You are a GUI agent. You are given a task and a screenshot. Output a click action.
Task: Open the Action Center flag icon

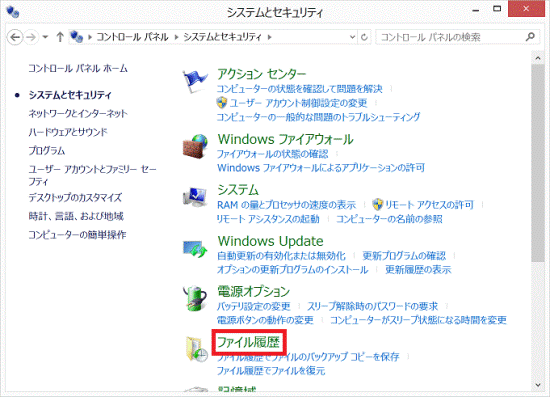click(195, 80)
